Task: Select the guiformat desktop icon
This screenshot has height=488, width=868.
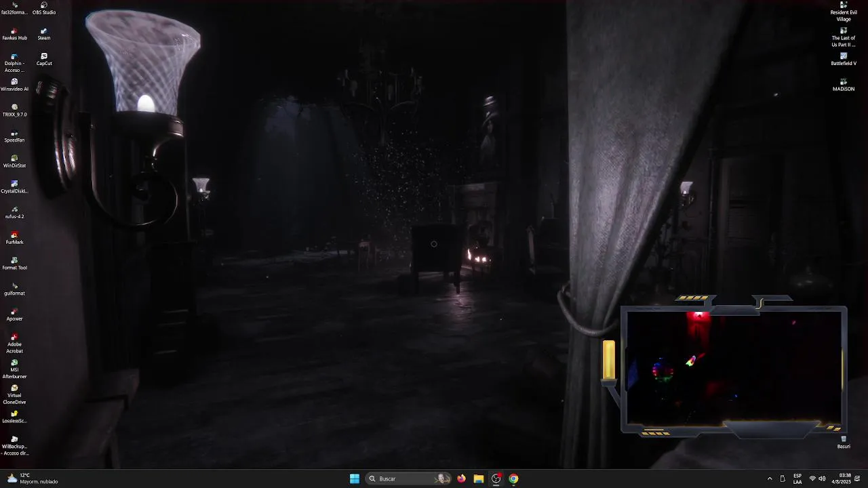Action: (x=14, y=289)
